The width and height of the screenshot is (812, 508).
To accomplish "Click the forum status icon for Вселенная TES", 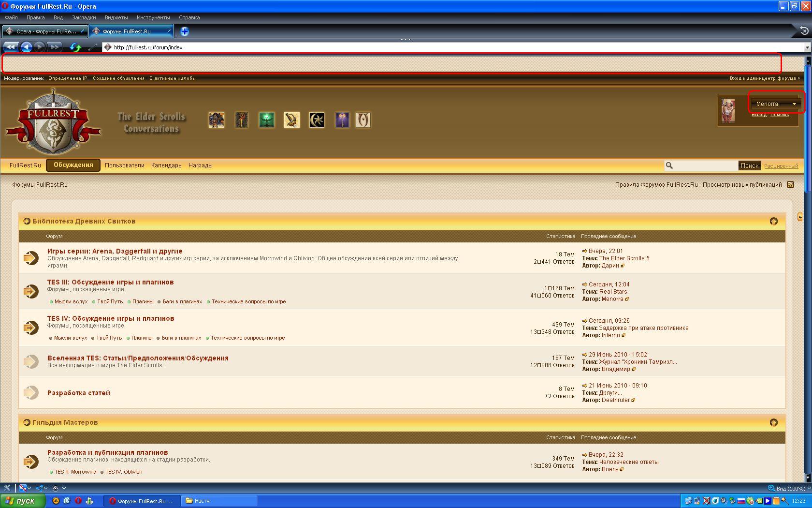I will 31,361.
